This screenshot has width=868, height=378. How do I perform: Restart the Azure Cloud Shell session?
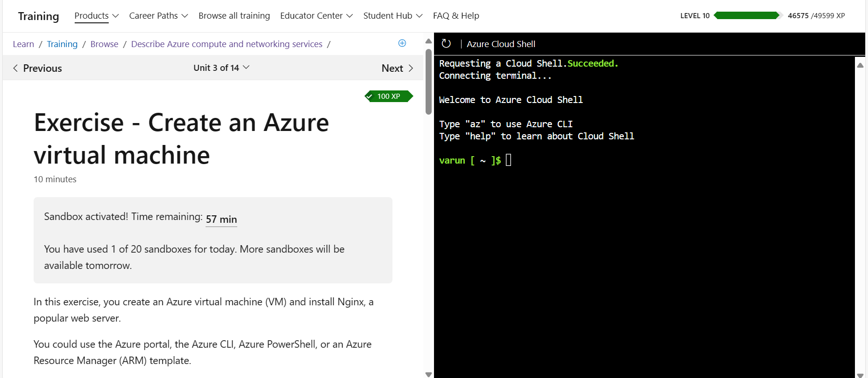point(446,43)
